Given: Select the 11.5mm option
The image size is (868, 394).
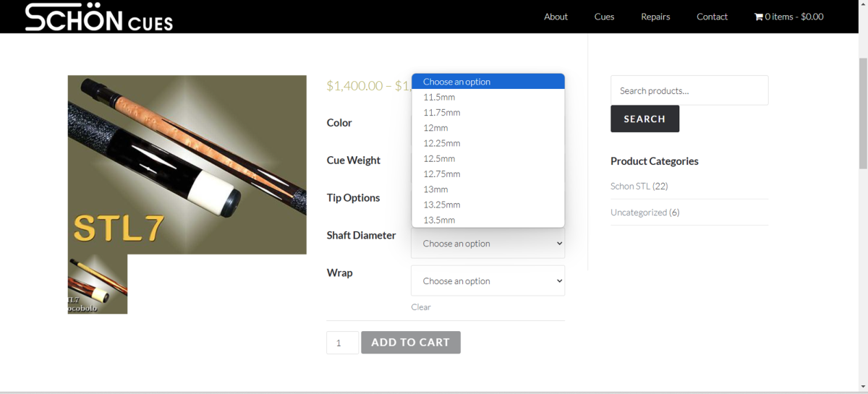Looking at the screenshot, I should [x=439, y=97].
